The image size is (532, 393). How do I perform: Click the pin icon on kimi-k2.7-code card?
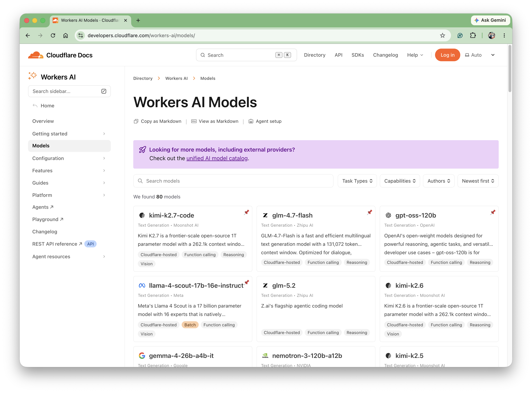247,212
